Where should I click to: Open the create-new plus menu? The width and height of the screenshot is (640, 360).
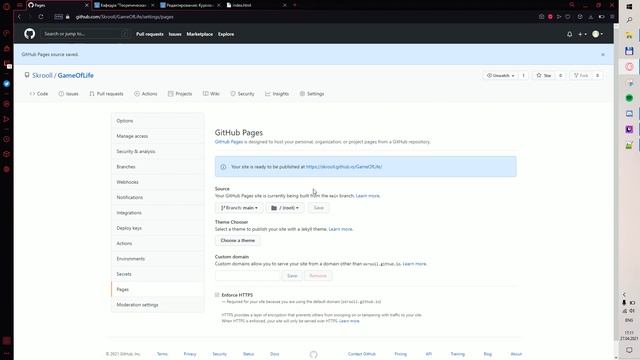point(582,34)
